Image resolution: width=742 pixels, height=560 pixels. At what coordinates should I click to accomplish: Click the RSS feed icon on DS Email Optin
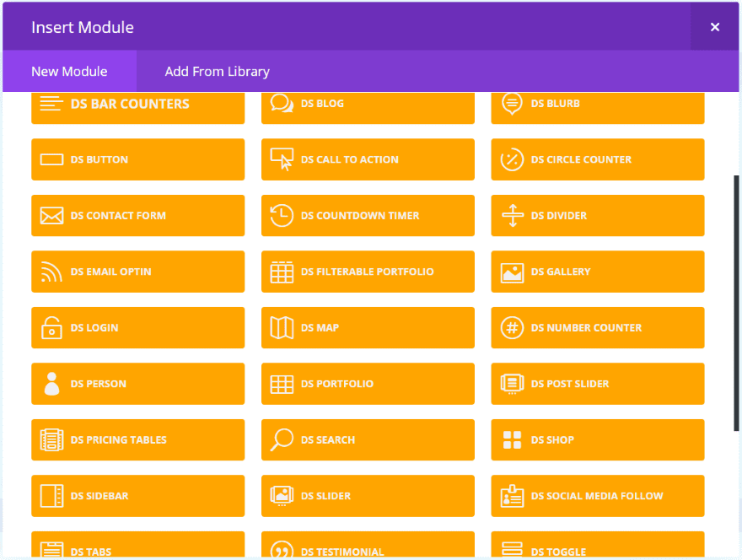(52, 272)
